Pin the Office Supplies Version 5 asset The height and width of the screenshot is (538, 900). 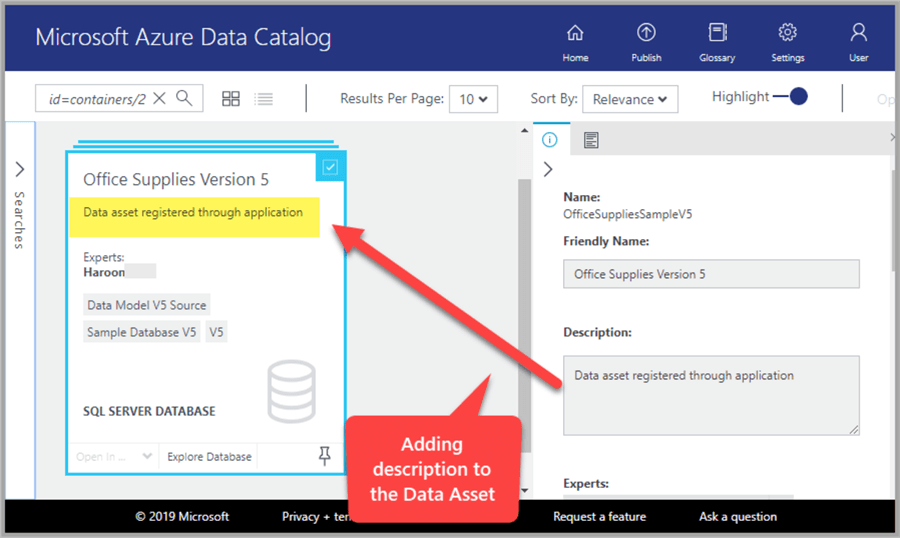(324, 456)
